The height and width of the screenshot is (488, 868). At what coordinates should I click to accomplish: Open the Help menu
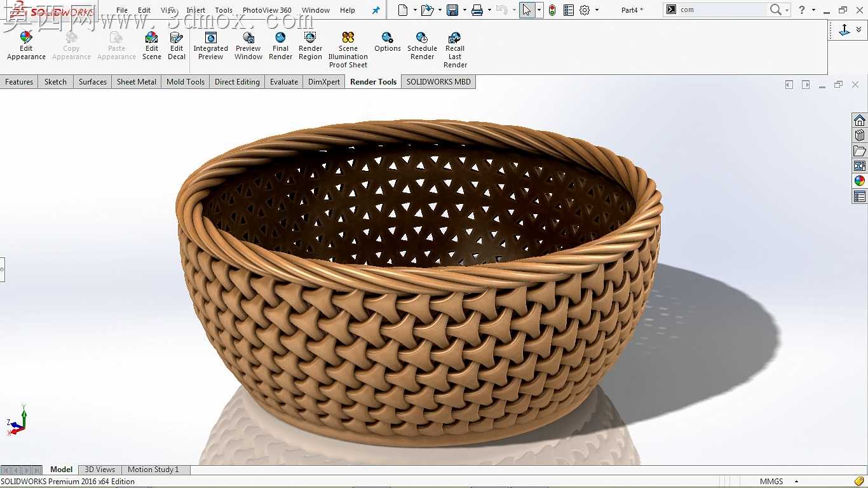[348, 10]
